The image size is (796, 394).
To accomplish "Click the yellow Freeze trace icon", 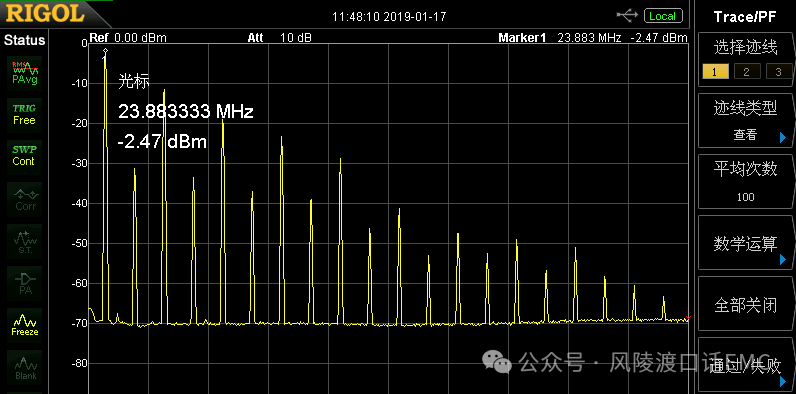I will (x=25, y=325).
